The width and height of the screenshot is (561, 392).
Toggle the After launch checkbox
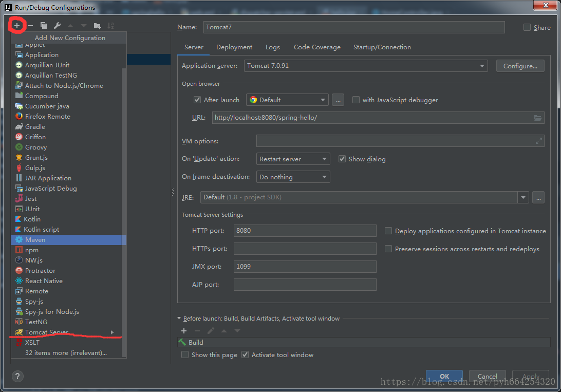click(197, 100)
